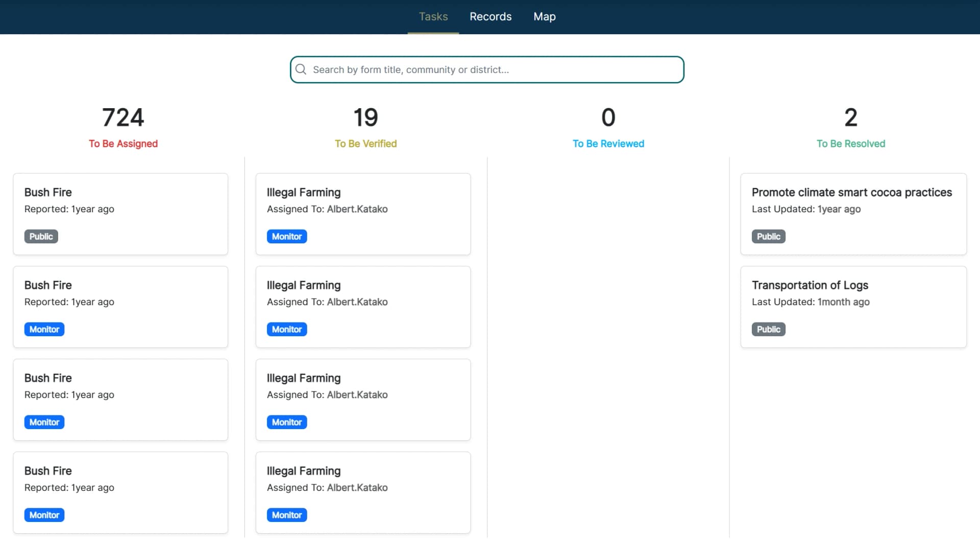Image resolution: width=980 pixels, height=549 pixels.
Task: Open the Transportation of Logs card
Action: tap(853, 307)
